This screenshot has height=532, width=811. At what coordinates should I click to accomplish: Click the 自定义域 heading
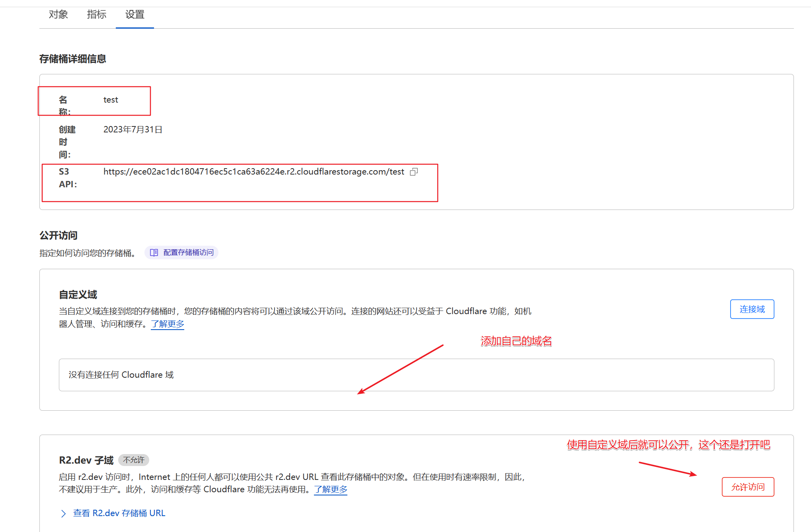(x=78, y=295)
